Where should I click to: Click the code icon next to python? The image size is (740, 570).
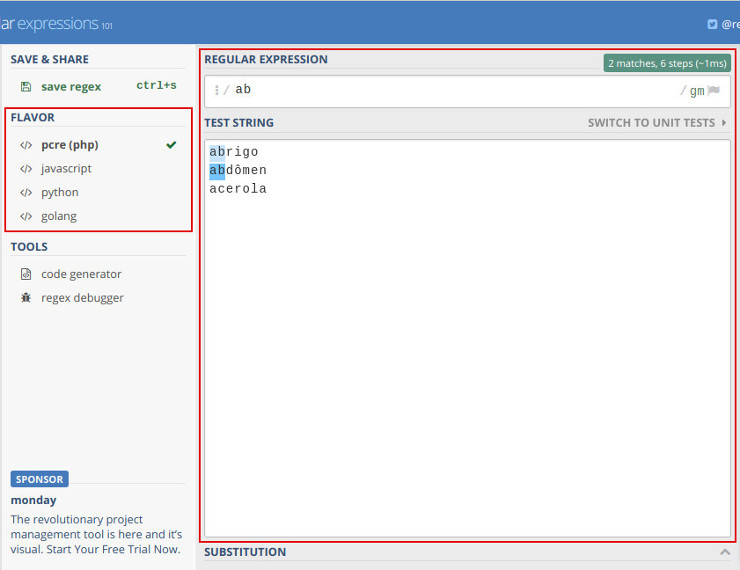26,193
